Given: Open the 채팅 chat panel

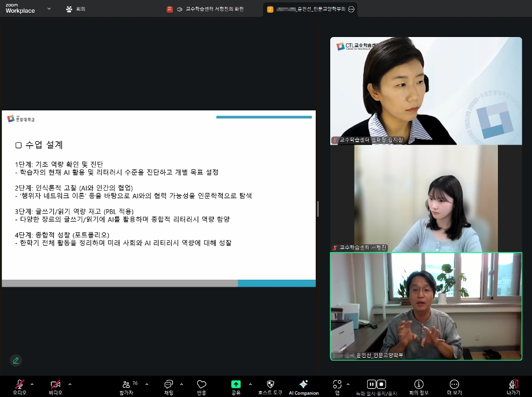Looking at the screenshot, I should pos(169,387).
